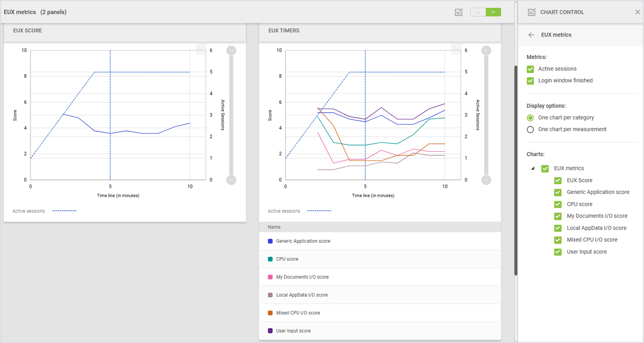Click the minus layout button in header
644x343 pixels.
click(x=478, y=12)
